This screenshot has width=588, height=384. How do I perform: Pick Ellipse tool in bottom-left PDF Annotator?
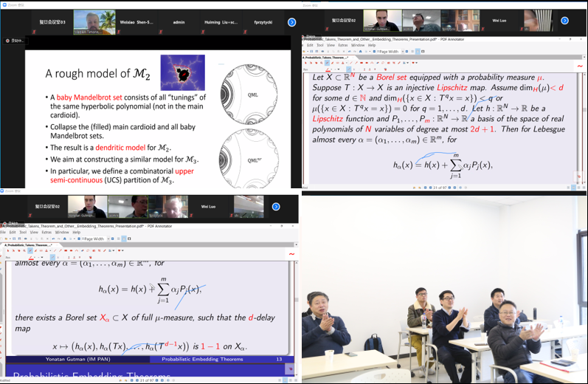click(72, 250)
